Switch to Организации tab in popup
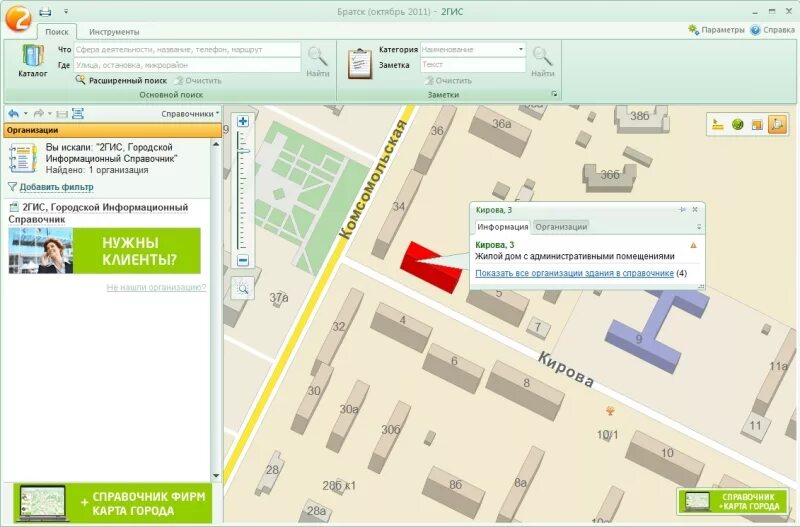The height and width of the screenshot is (527, 800). point(561,227)
